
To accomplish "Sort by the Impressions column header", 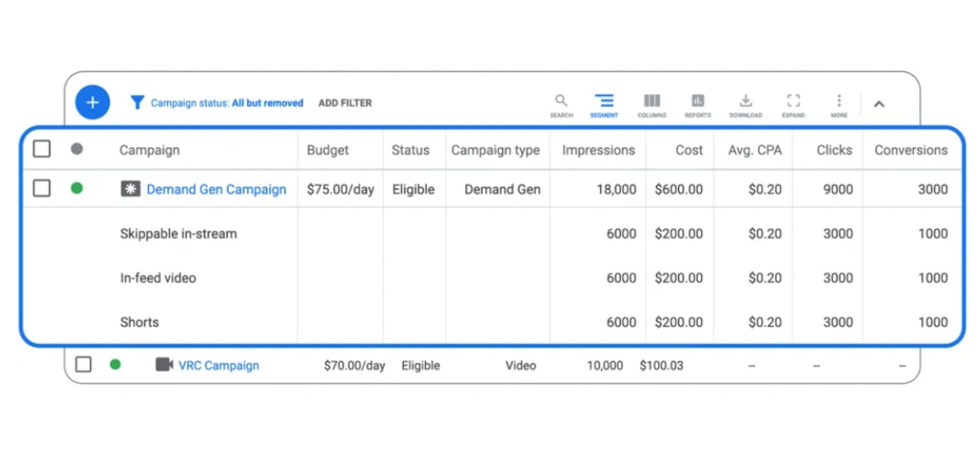I will 598,150.
